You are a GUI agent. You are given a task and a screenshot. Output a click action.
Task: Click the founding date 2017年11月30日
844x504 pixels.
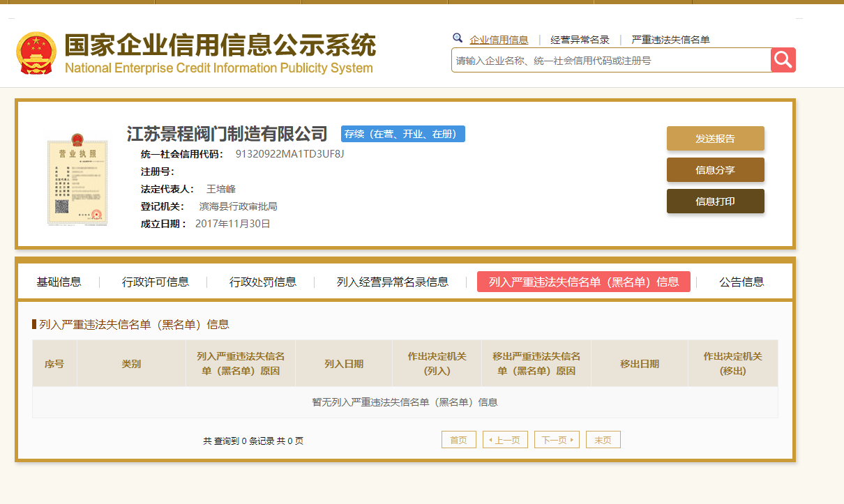click(232, 224)
